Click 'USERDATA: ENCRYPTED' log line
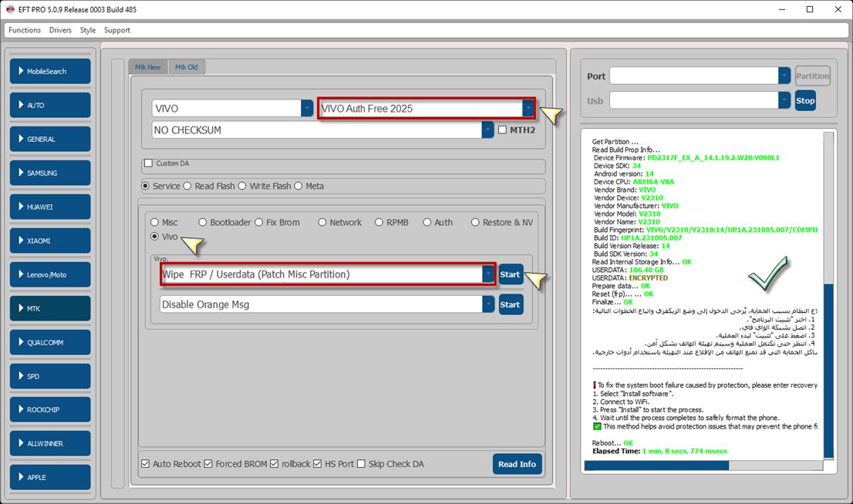Viewport: 853px width, 504px height. [x=630, y=278]
